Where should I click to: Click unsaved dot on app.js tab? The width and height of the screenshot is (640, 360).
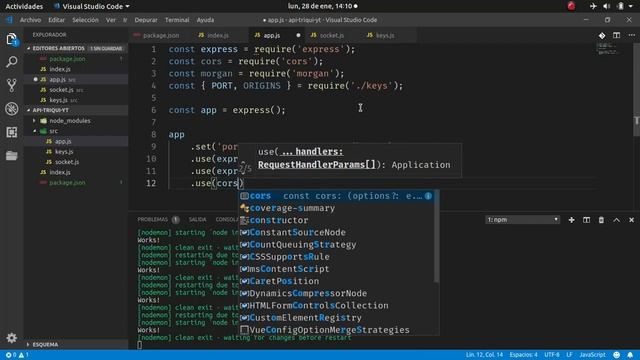pos(298,36)
